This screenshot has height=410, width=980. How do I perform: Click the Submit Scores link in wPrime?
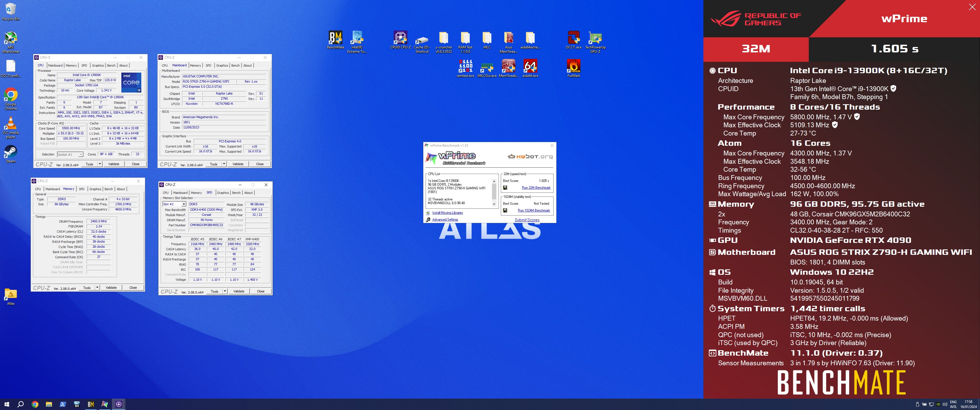(x=527, y=220)
